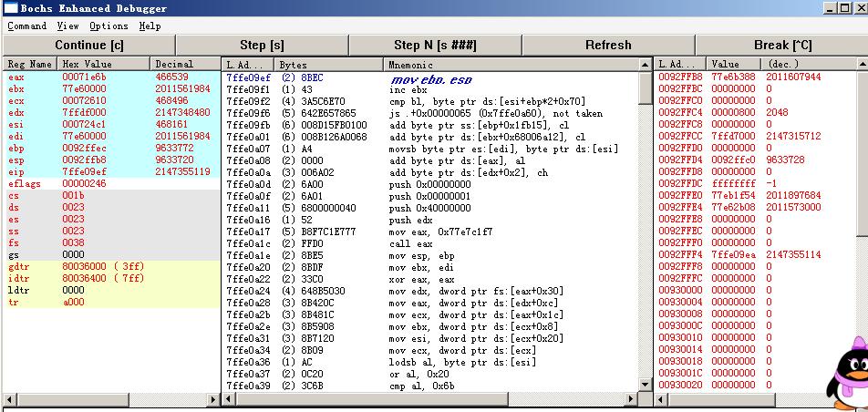Select stack entry at address 0092FFE0

(x=756, y=195)
